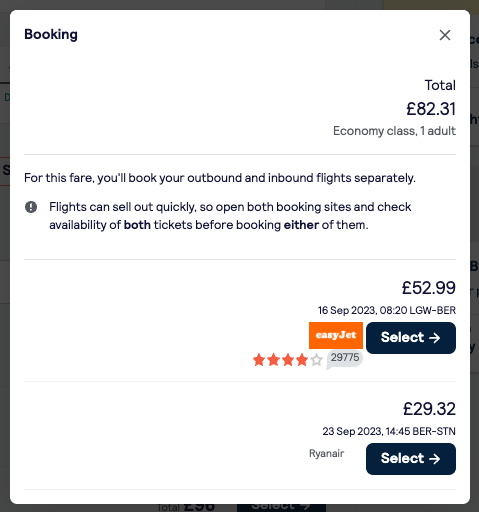
Task: Close the Booking dialog with the X
Action: click(445, 35)
